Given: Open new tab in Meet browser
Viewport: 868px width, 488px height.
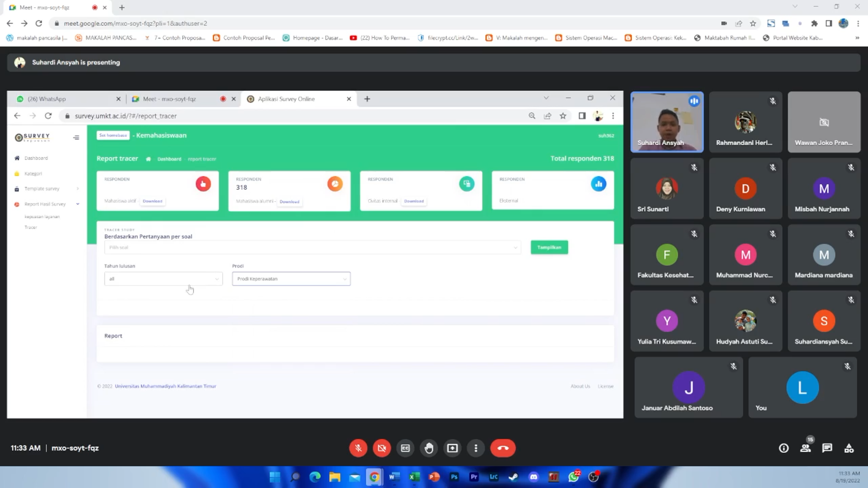Looking at the screenshot, I should (122, 8).
